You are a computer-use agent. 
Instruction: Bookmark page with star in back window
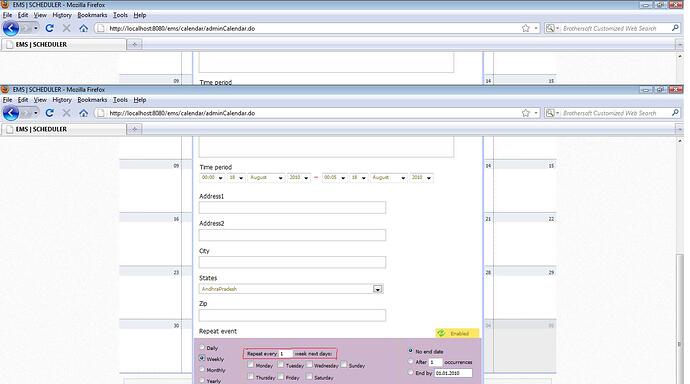[525, 28]
